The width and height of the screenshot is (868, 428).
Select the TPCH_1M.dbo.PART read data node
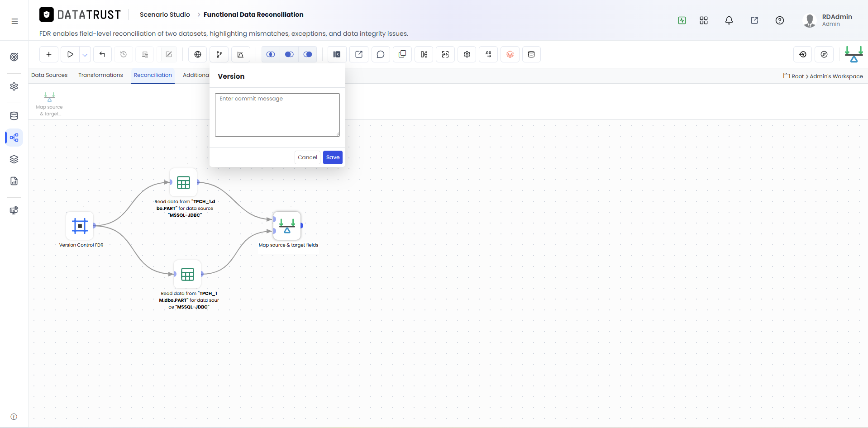point(187,274)
